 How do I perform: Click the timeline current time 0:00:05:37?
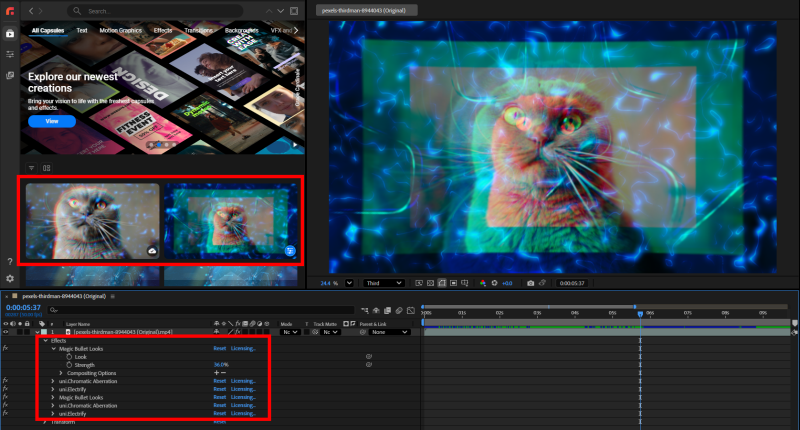pos(23,308)
